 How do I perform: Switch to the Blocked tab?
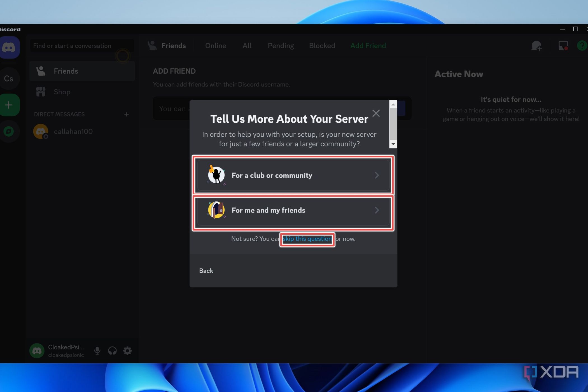click(x=322, y=46)
